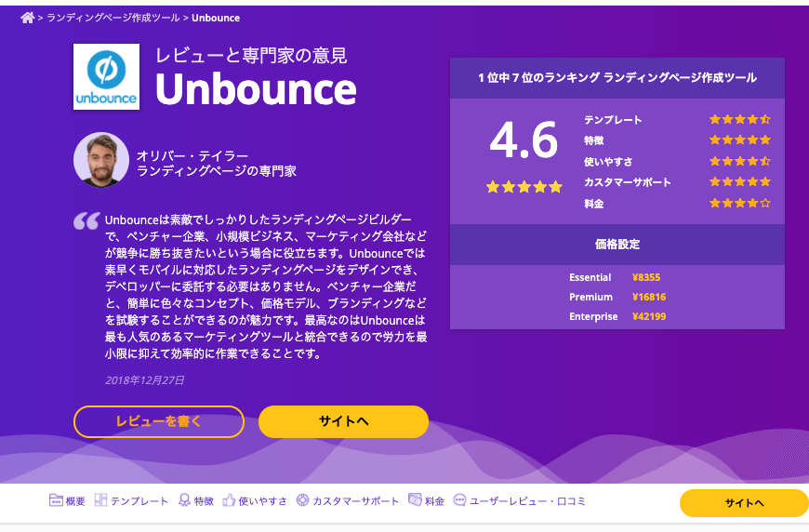Click the 価格設定 heading
This screenshot has width=809, height=532.
tap(617, 244)
